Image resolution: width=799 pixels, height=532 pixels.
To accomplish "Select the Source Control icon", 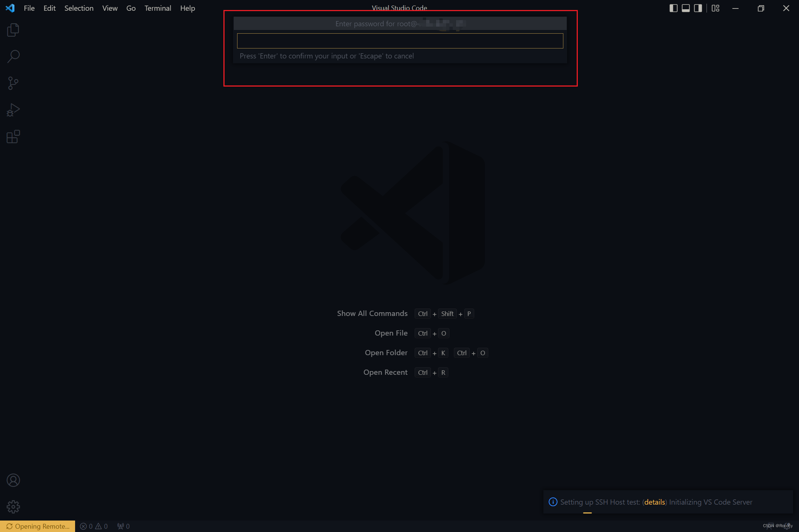I will pyautogui.click(x=13, y=83).
